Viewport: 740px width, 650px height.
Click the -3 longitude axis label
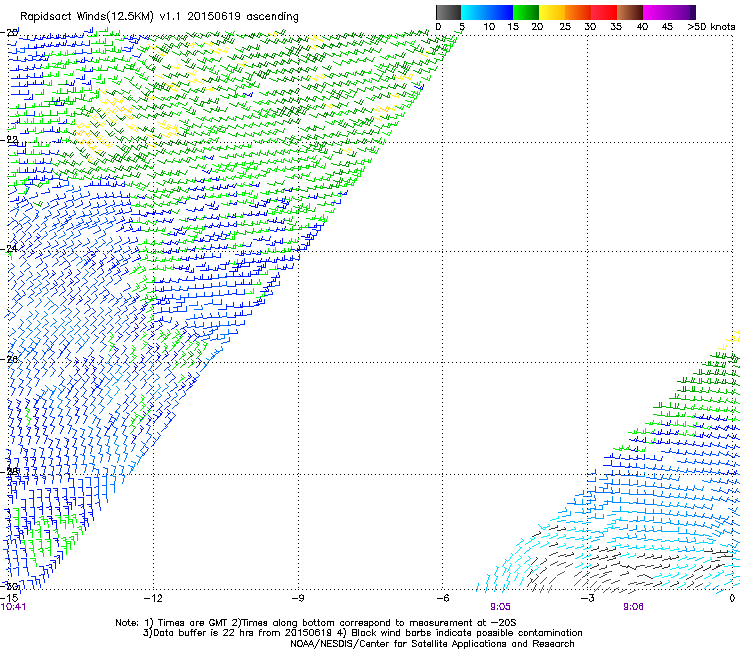588,598
